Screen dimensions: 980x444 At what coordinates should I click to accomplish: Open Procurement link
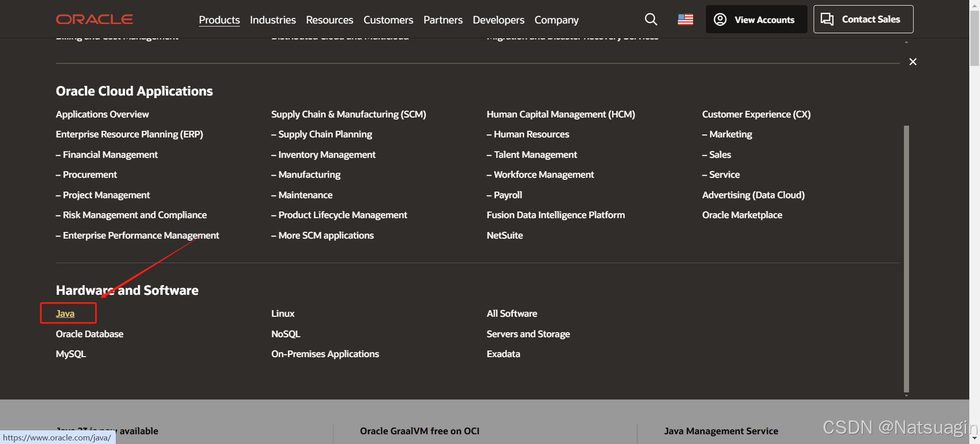[86, 174]
